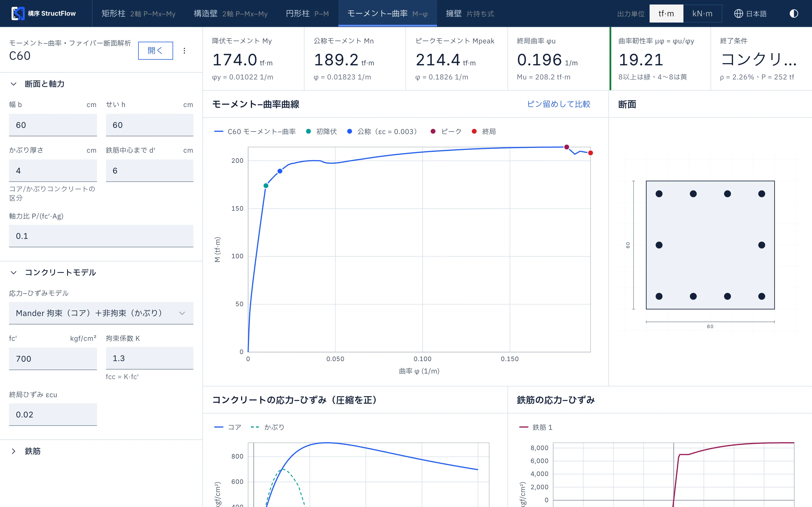Toggle the dark/light contrast theme icon

pyautogui.click(x=794, y=14)
